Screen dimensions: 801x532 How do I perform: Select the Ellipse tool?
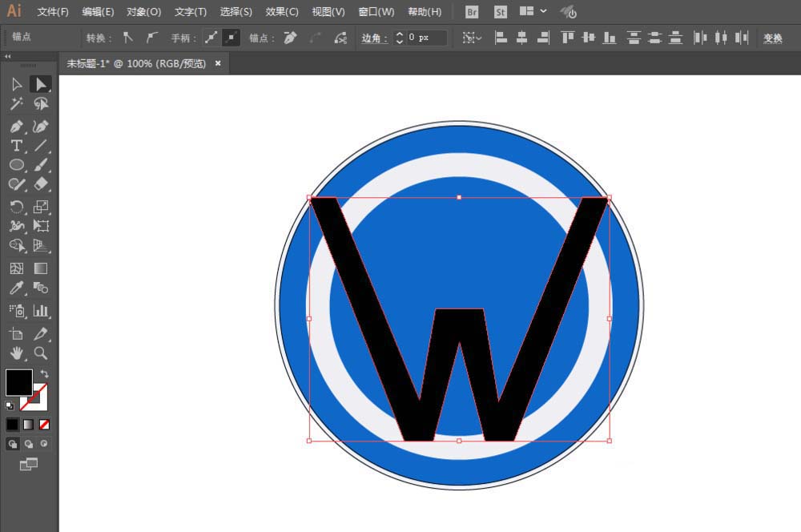16,164
